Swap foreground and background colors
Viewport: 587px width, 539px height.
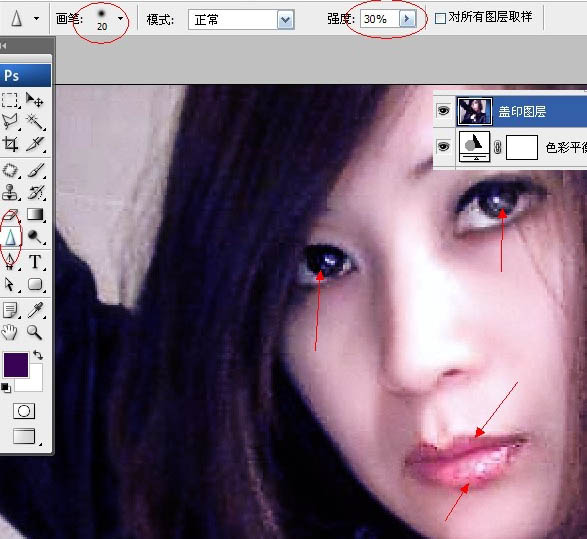[x=37, y=354]
